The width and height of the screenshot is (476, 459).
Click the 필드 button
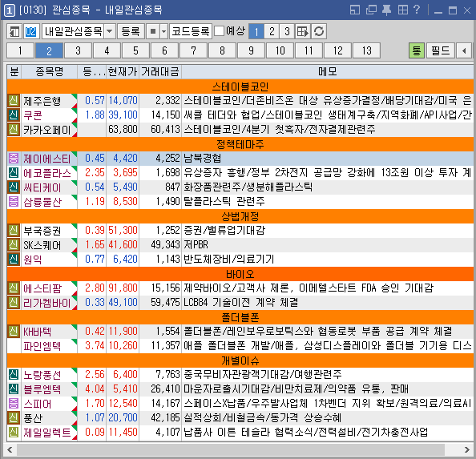point(441,50)
